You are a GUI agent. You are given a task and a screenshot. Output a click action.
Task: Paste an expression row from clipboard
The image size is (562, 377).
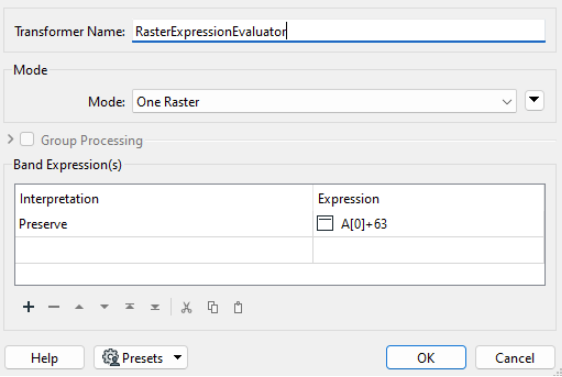tap(238, 307)
